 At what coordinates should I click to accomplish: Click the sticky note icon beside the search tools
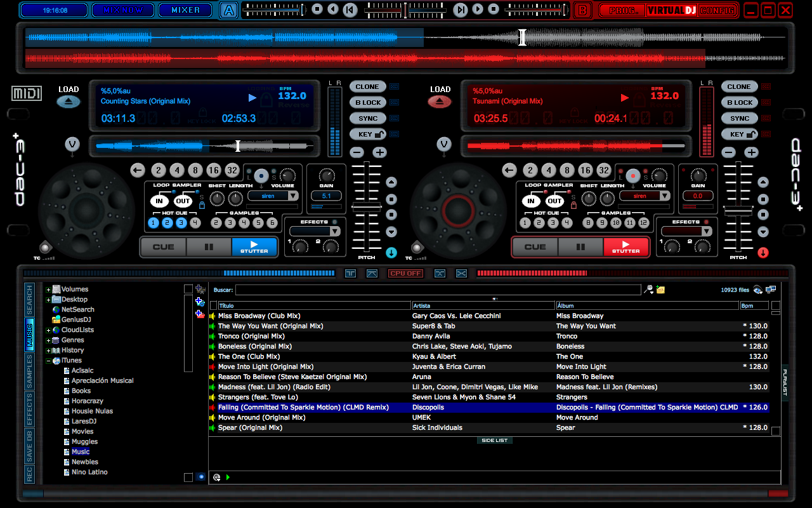660,289
